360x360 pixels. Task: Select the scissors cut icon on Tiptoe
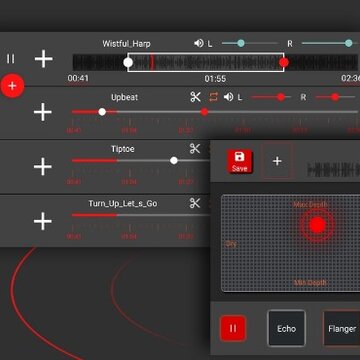[x=195, y=149]
